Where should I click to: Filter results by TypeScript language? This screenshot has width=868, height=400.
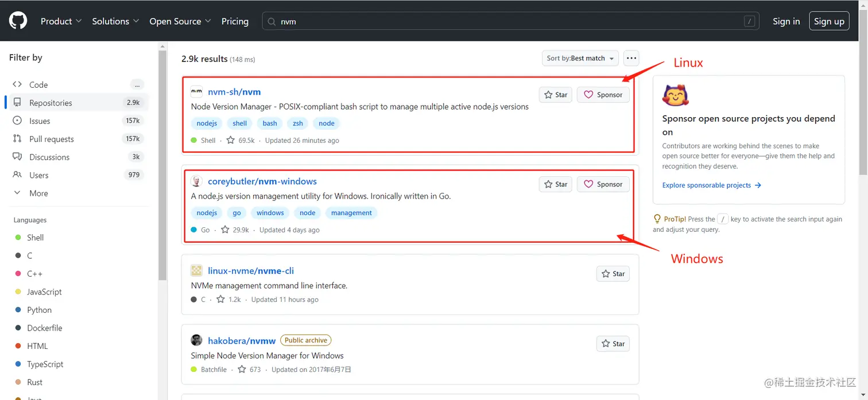(x=77, y=364)
